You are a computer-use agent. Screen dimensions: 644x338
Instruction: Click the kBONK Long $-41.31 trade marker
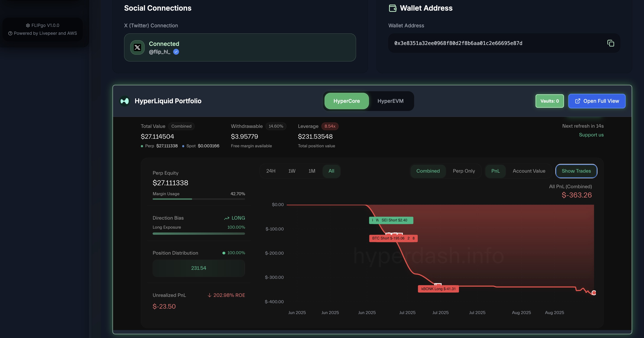click(438, 289)
